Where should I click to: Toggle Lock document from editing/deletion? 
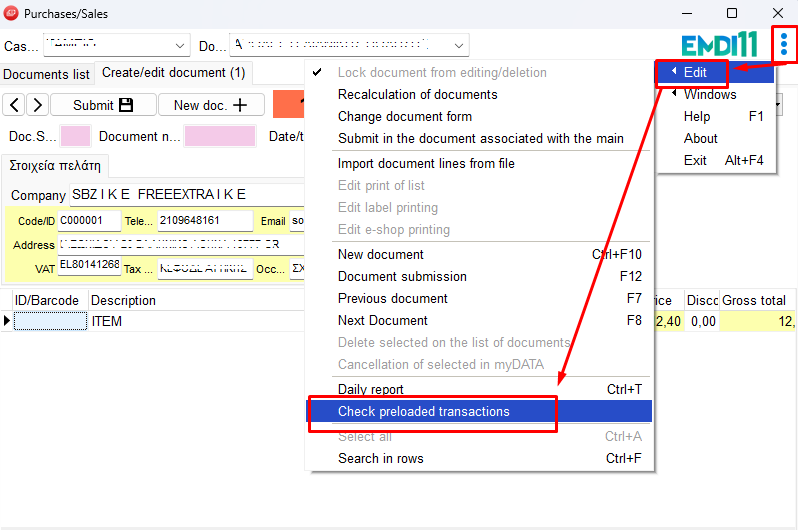tap(441, 73)
